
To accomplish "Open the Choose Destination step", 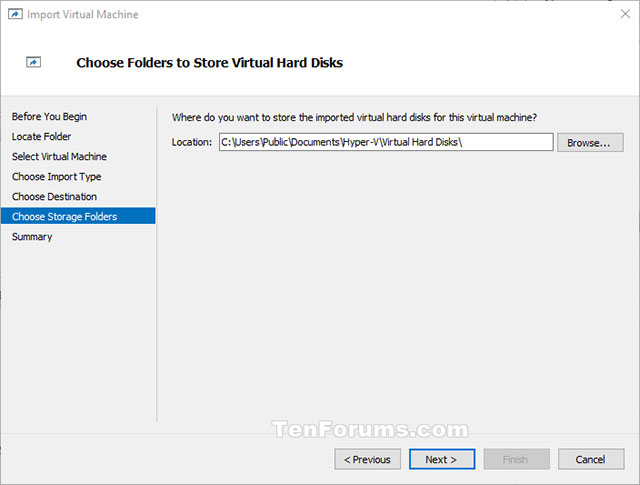I will (x=54, y=196).
